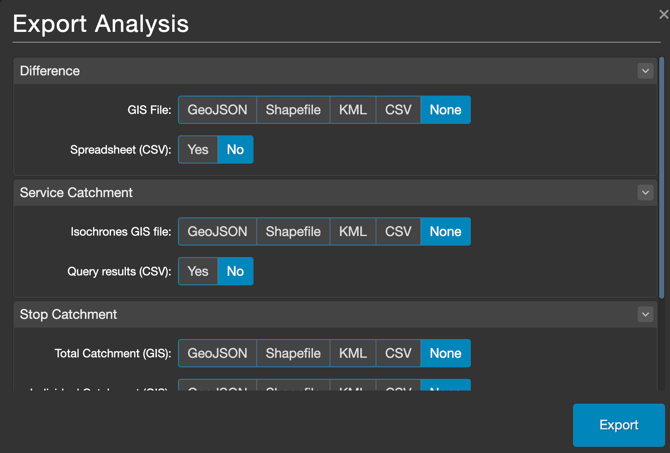Close the Export Analysis dialog

663,14
